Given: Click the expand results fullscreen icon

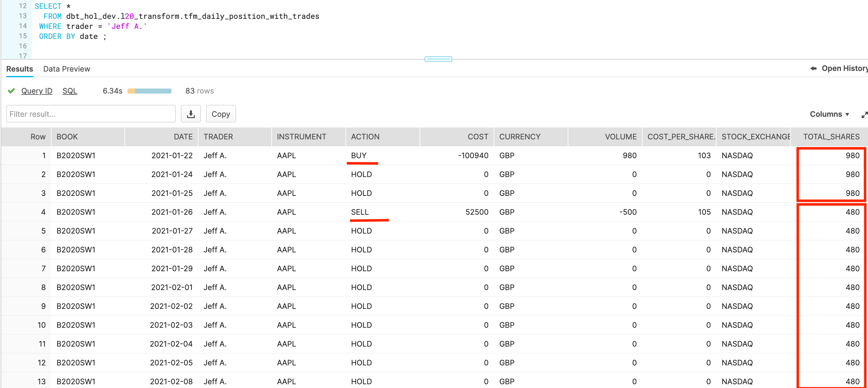Looking at the screenshot, I should [x=864, y=115].
